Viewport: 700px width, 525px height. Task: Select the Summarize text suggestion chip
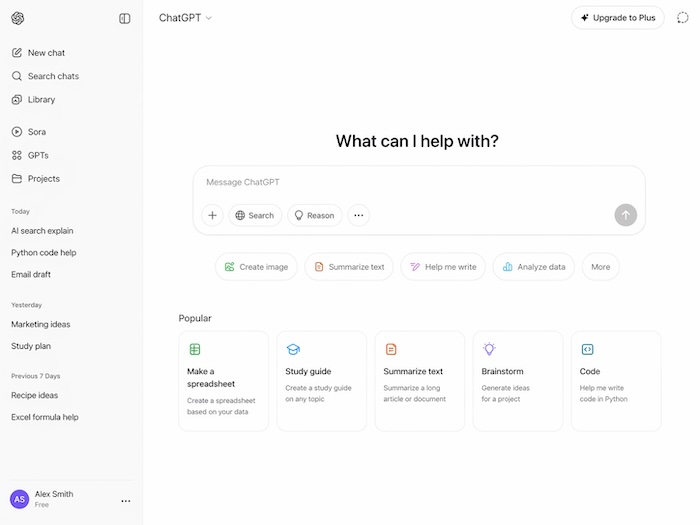(x=349, y=267)
